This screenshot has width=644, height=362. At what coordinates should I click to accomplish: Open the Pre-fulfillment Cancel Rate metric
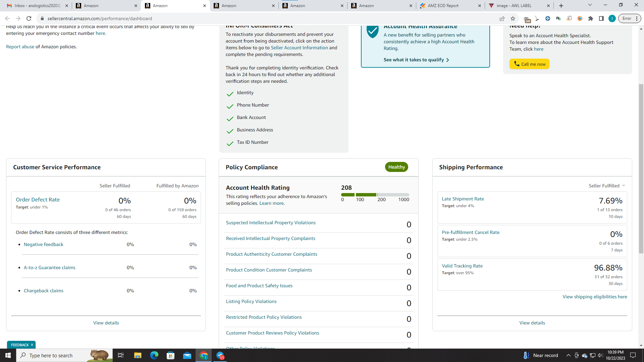[x=471, y=232]
